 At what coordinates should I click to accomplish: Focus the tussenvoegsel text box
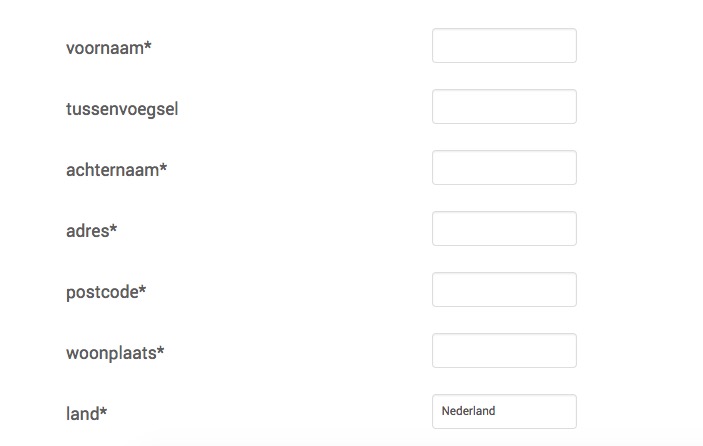point(504,107)
